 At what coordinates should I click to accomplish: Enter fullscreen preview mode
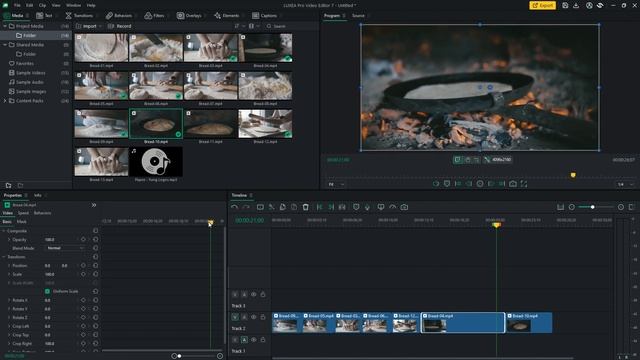[x=524, y=184]
